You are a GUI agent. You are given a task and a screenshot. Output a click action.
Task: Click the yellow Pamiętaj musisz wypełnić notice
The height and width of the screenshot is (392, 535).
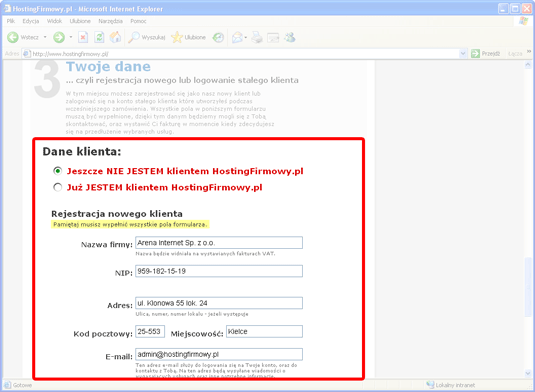click(130, 224)
